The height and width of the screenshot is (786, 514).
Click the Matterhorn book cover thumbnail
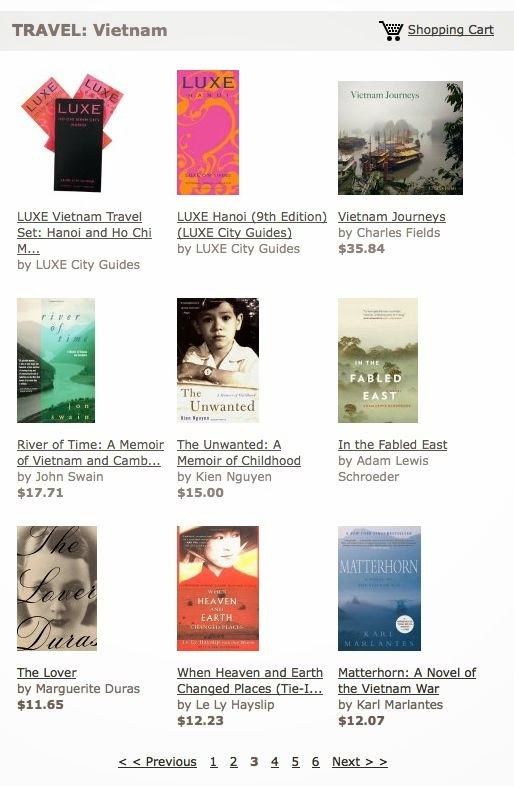pos(379,588)
